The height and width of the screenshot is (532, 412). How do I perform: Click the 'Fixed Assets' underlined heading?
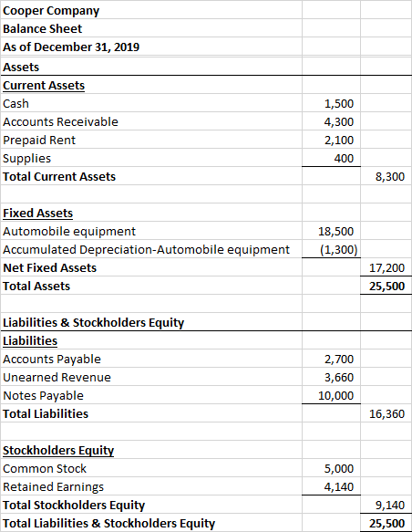tap(38, 213)
